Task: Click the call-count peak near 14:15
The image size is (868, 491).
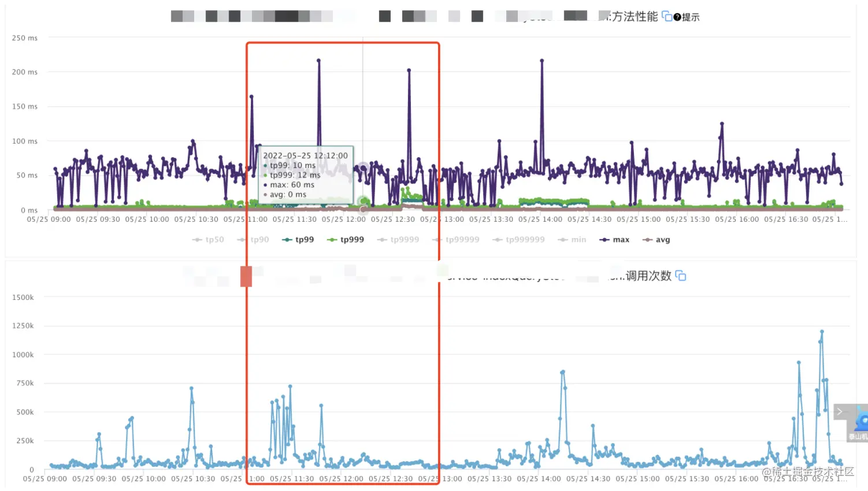Action: [563, 372]
